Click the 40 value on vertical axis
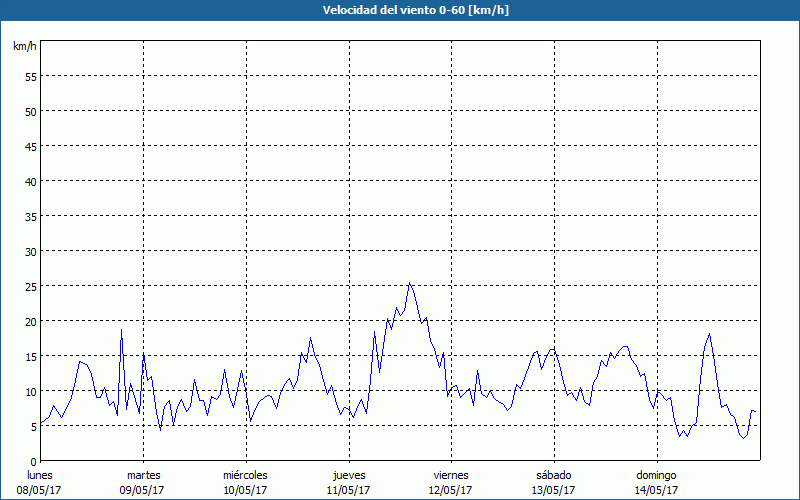Viewport: 800px width, 500px height. point(31,181)
